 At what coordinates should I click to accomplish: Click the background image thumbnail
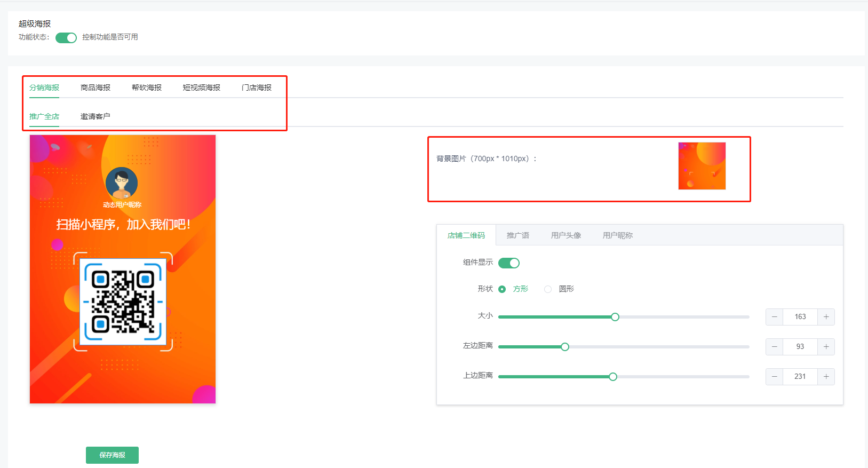[x=702, y=166]
